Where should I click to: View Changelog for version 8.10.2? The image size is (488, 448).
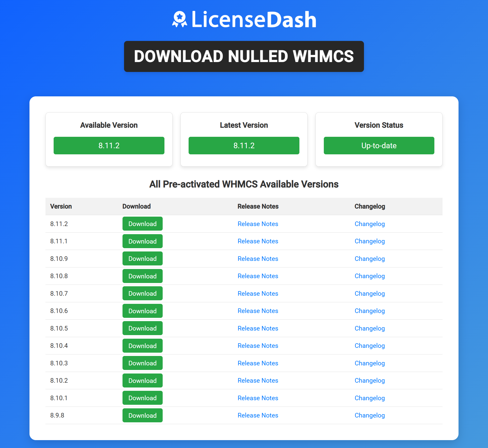pyautogui.click(x=370, y=380)
